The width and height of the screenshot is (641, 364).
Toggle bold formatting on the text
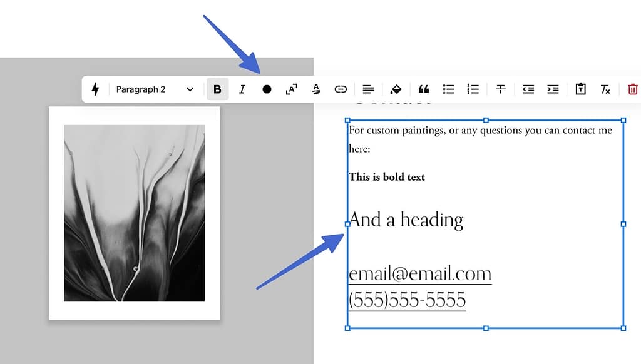point(217,89)
